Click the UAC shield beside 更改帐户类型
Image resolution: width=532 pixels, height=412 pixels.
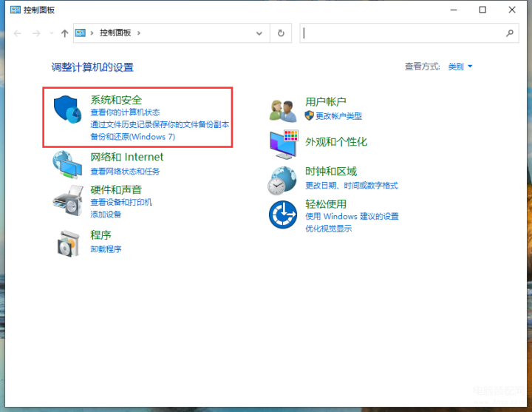point(309,115)
